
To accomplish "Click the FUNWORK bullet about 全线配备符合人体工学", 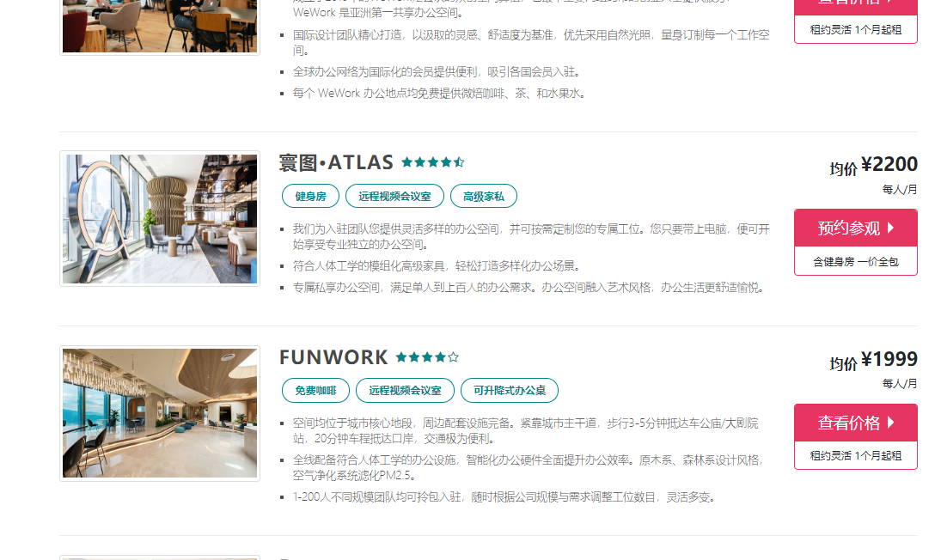I will coord(529,467).
